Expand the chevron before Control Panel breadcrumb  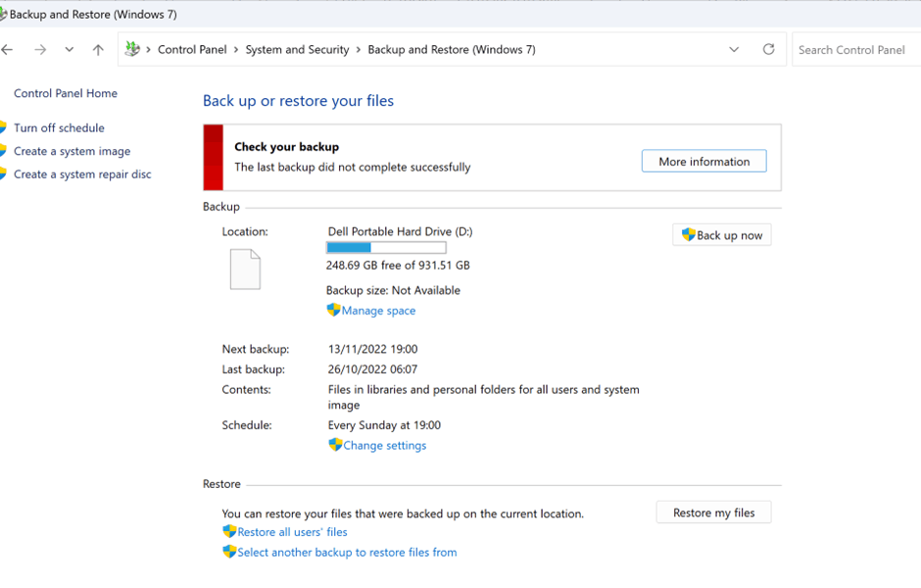click(x=149, y=50)
